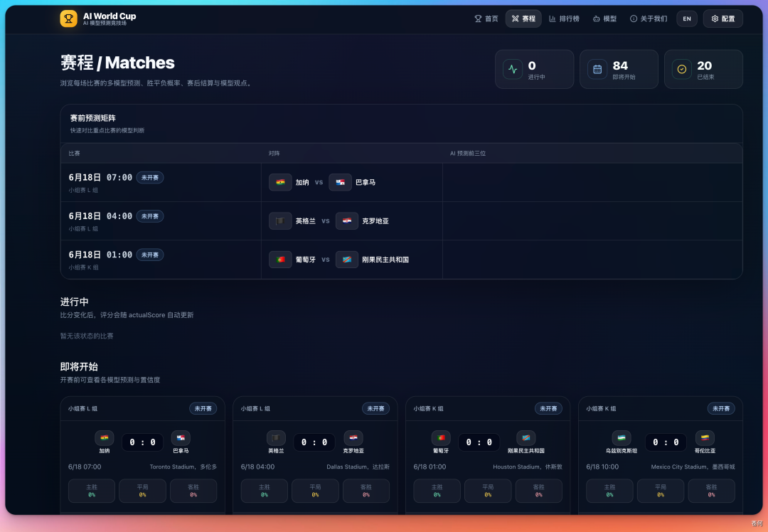Viewport: 768px width, 532px height.
Task: Open the 关于我们 about page
Action: click(x=648, y=18)
